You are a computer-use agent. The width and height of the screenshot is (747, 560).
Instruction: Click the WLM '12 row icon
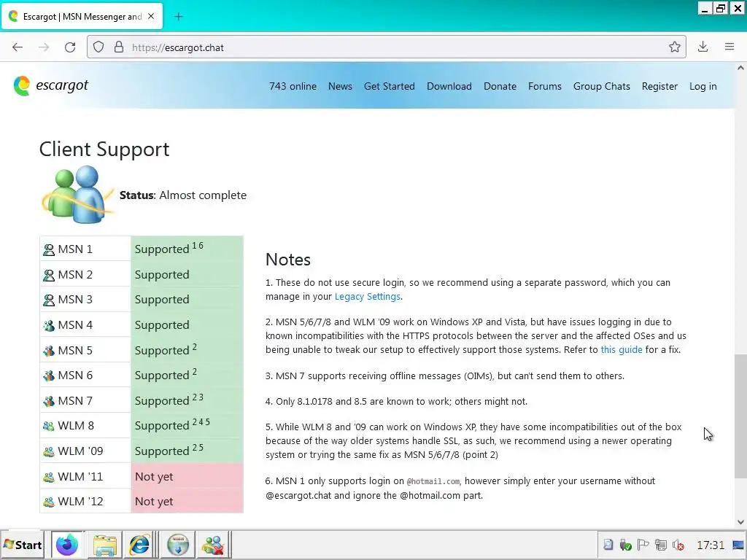click(49, 502)
